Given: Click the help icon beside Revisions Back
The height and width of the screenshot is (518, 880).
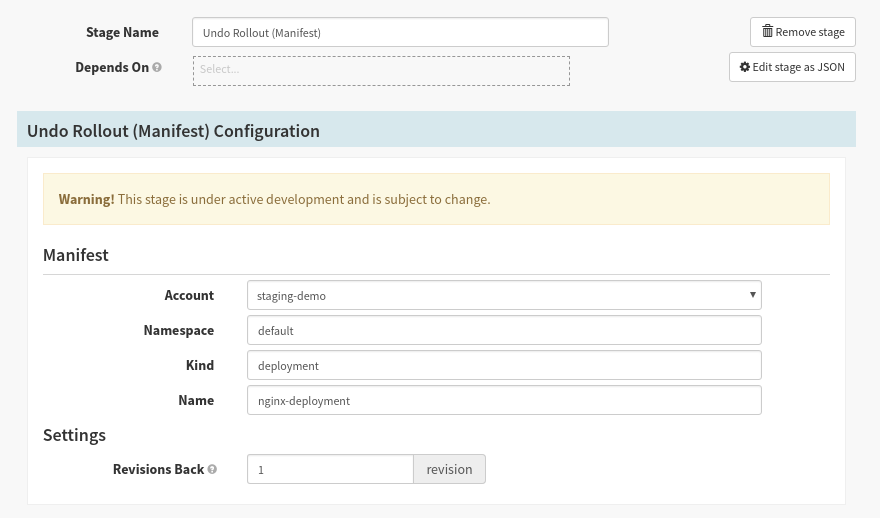Looking at the screenshot, I should (x=212, y=470).
